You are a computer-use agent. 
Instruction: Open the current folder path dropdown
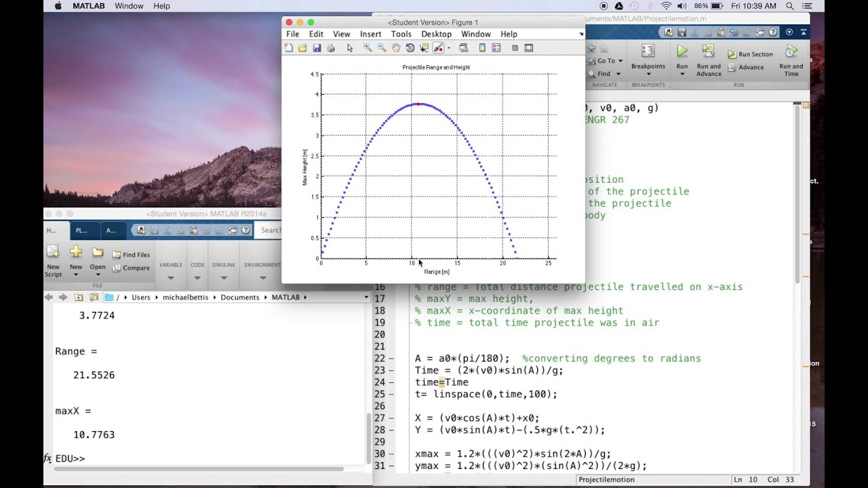pyautogui.click(x=366, y=297)
